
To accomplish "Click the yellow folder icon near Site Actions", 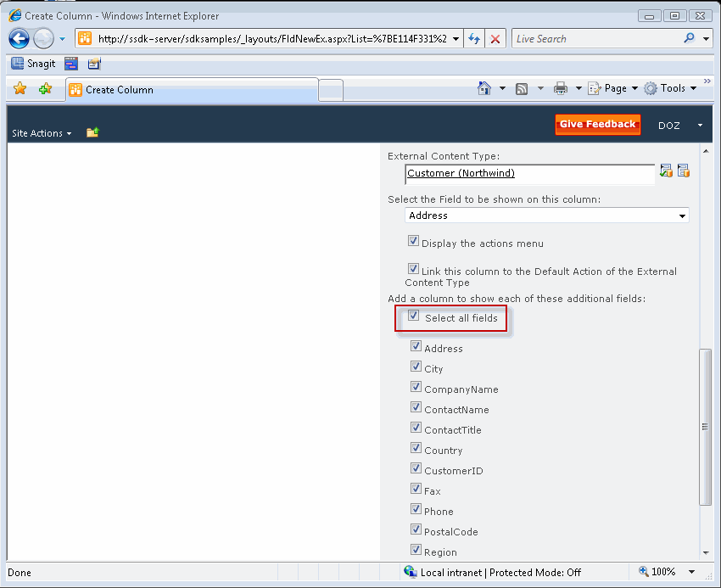I will (x=92, y=132).
